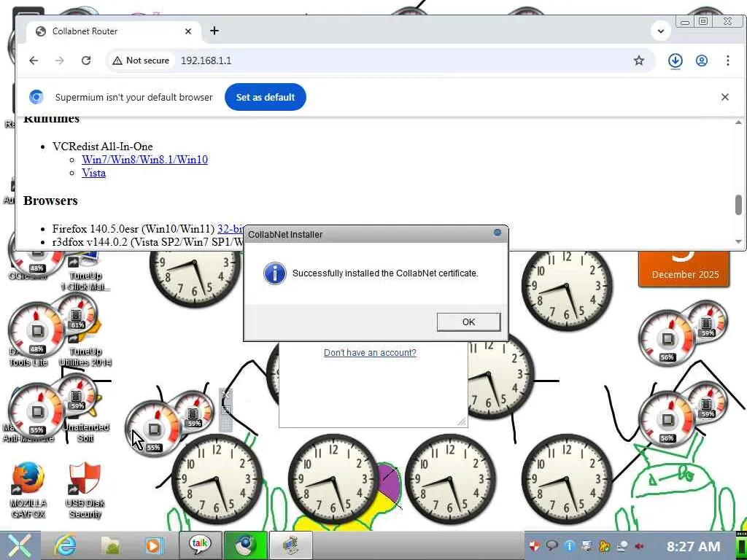Click the login window resize grip
The height and width of the screenshot is (560, 747).
coord(462,422)
